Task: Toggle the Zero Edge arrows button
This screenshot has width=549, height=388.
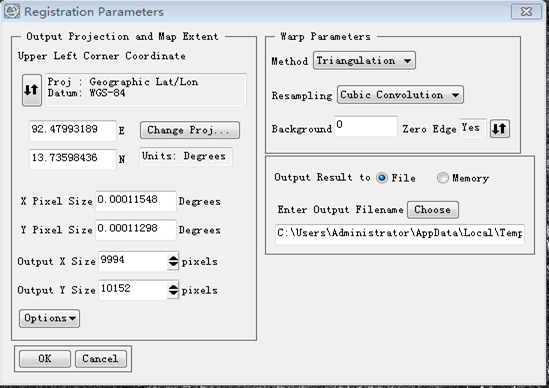Action: coord(499,129)
